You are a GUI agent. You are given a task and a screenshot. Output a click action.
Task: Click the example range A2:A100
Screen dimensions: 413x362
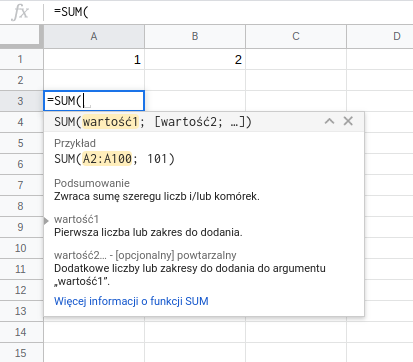(x=107, y=159)
